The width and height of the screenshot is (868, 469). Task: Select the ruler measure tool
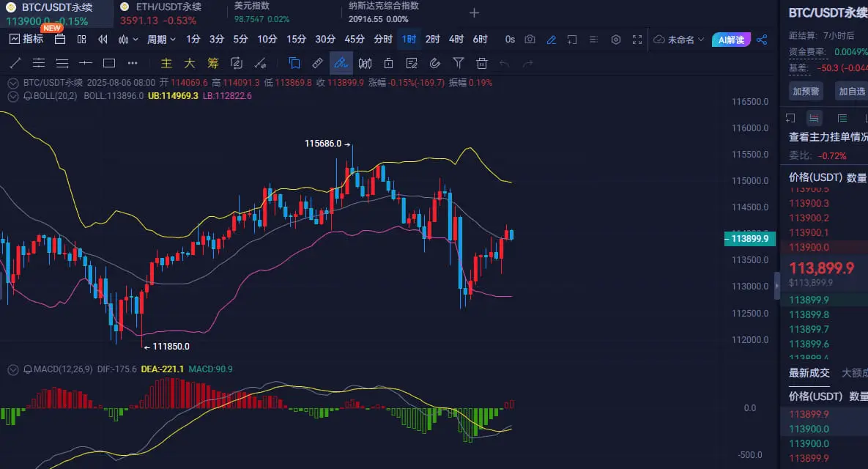click(x=318, y=63)
